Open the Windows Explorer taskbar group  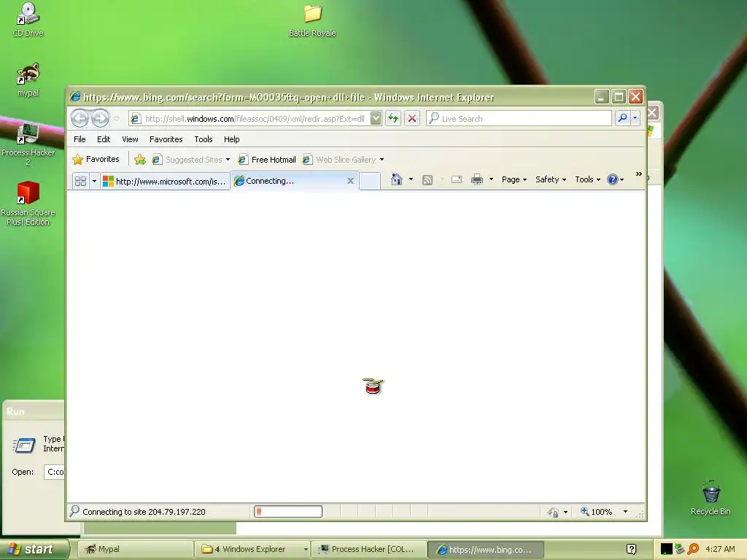click(x=252, y=549)
